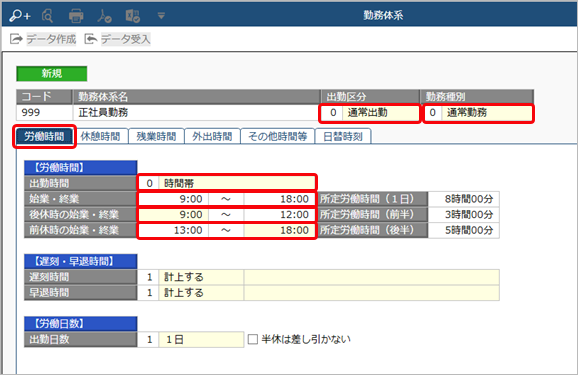Edit 勤務体系名 field 正社員勤務
The height and width of the screenshot is (375, 578).
(x=196, y=112)
